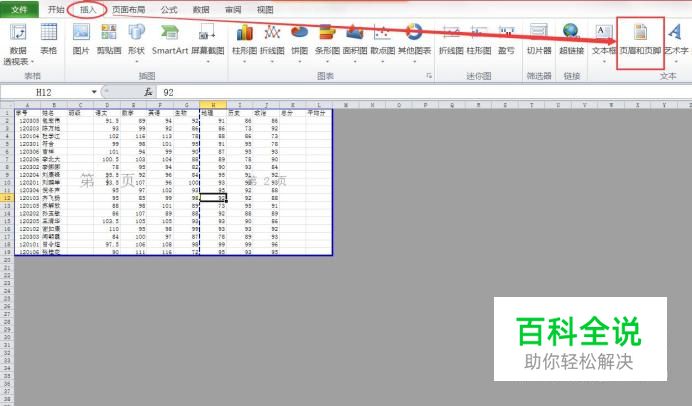This screenshot has height=406, width=692.
Task: Insert a SmartArt graphic
Action: (170, 40)
